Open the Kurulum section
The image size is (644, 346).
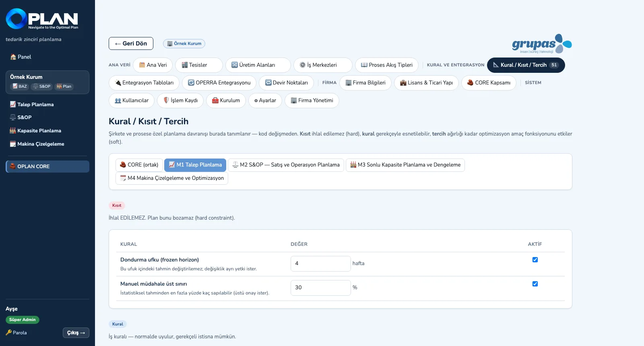click(x=226, y=101)
